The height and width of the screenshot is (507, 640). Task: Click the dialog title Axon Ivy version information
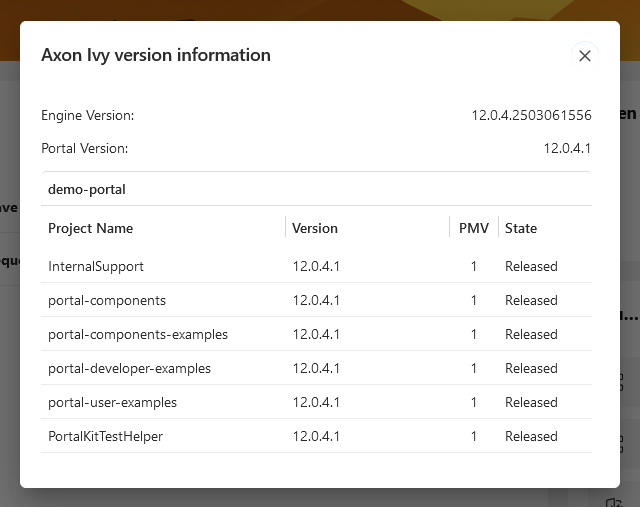click(156, 55)
